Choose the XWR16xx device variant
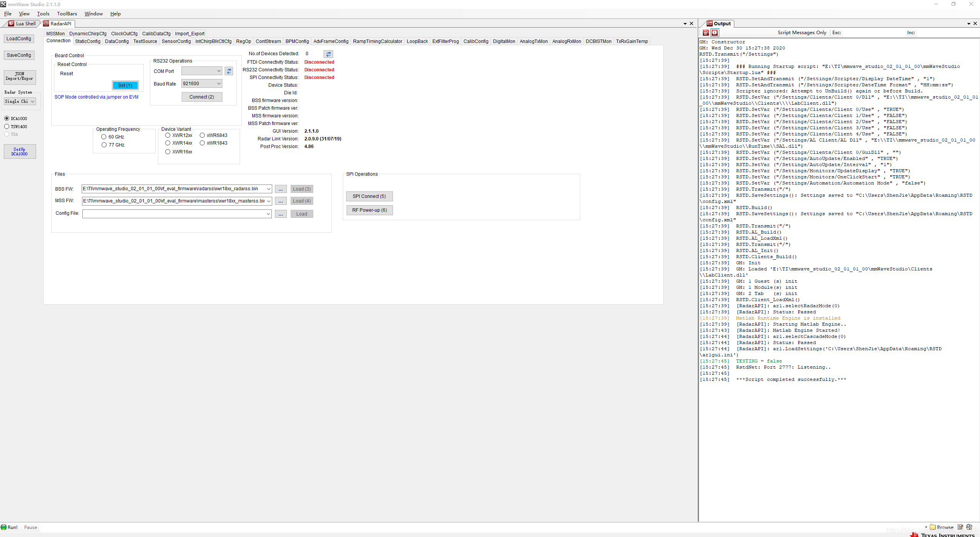This screenshot has width=980, height=537. click(x=168, y=152)
